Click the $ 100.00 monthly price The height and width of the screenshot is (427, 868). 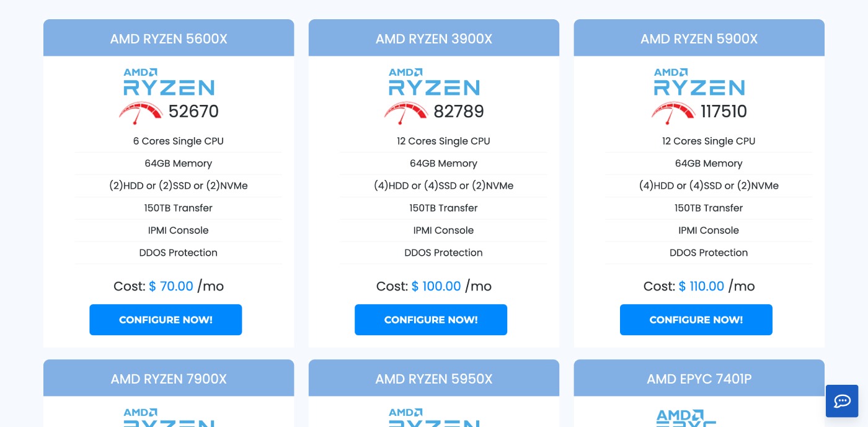(436, 286)
